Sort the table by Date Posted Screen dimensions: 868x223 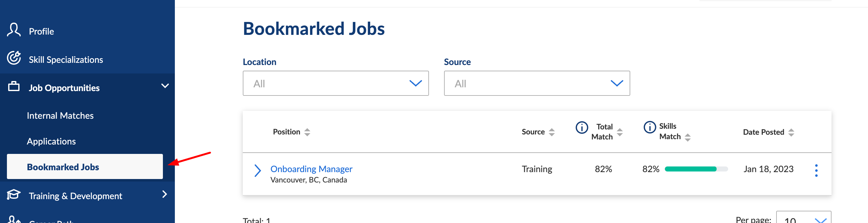pos(791,133)
